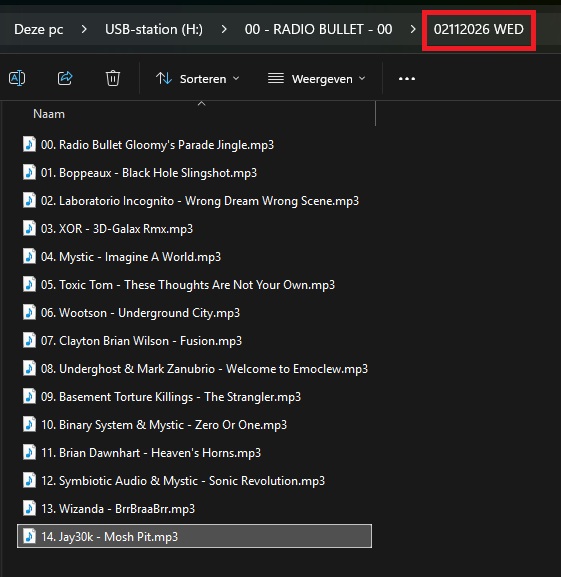The height and width of the screenshot is (577, 561).
Task: Select 00. Radio Bullet Gloomy's Parade Jingle.mp3
Action: coord(194,145)
